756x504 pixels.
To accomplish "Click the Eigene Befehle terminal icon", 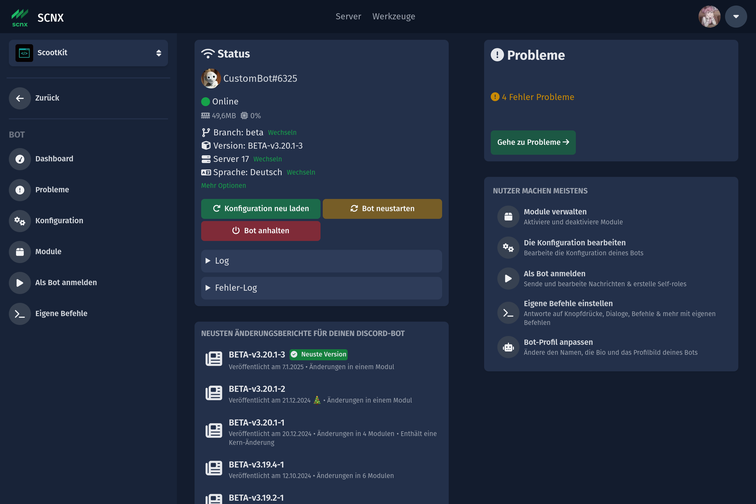I will click(20, 314).
